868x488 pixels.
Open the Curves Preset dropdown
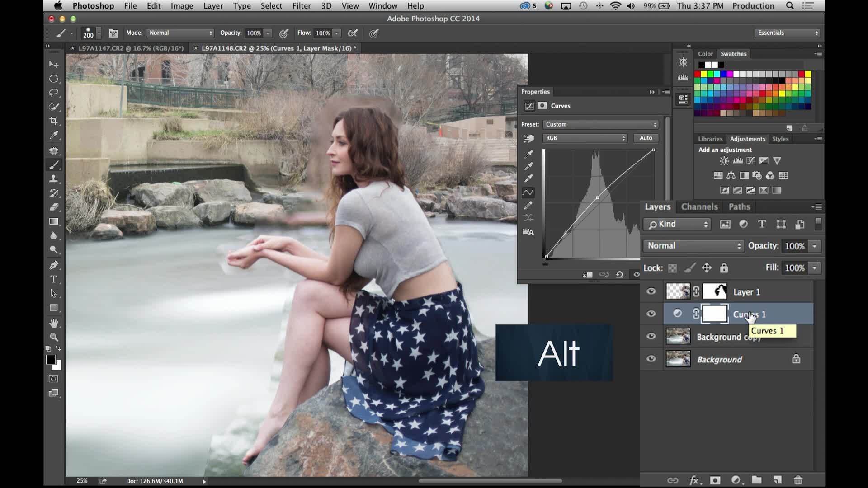point(600,125)
